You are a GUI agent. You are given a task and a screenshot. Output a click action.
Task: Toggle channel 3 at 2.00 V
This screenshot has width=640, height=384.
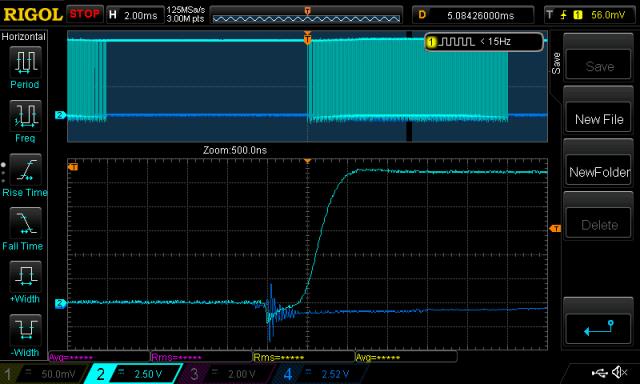pyautogui.click(x=226, y=374)
